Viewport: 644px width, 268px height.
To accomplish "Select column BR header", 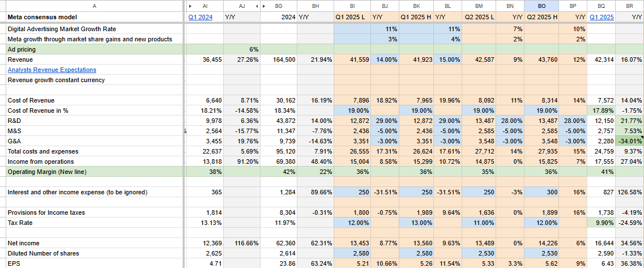I will 630,6.
